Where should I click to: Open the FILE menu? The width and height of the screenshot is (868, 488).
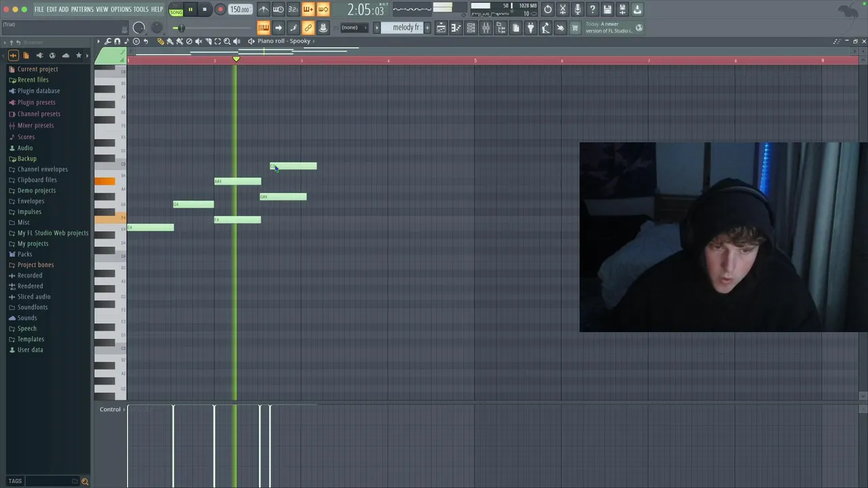[x=39, y=9]
